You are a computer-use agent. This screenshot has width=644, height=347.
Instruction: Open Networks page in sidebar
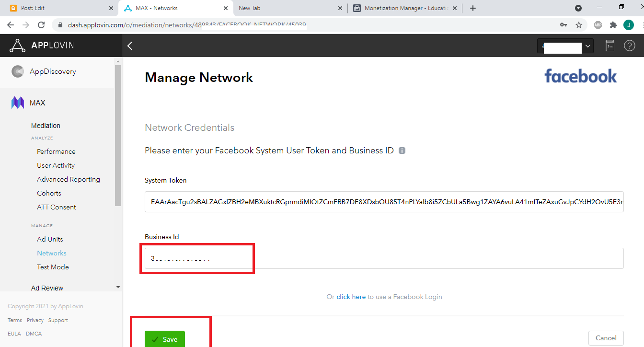(x=52, y=253)
